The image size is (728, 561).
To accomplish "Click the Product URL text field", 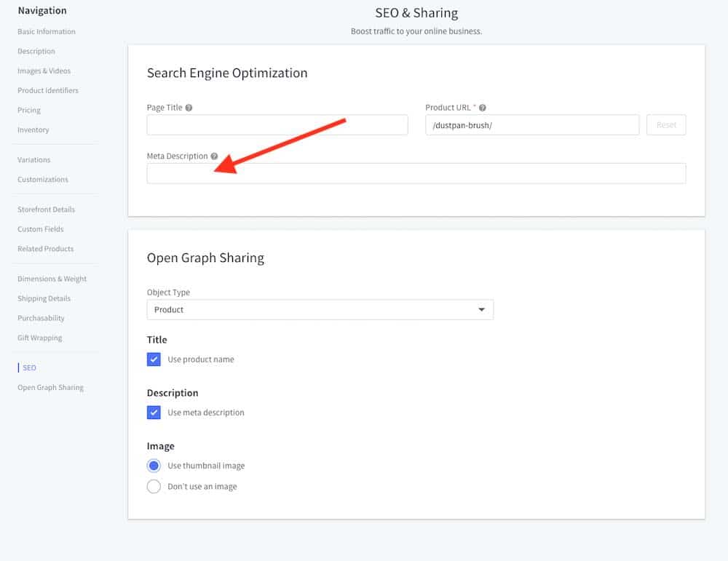I will tap(531, 125).
